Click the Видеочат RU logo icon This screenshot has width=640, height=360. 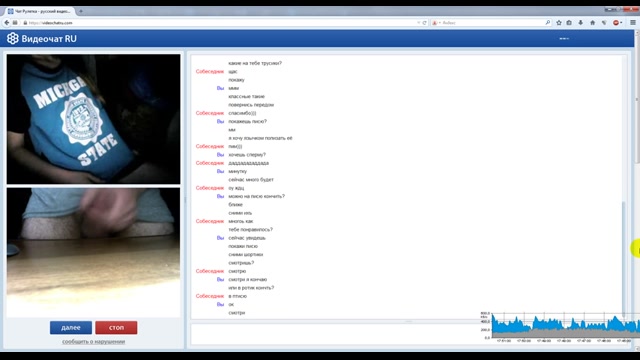coord(13,38)
